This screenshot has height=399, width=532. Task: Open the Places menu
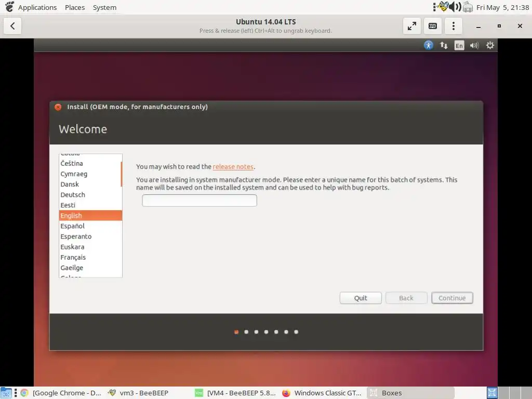tap(75, 7)
